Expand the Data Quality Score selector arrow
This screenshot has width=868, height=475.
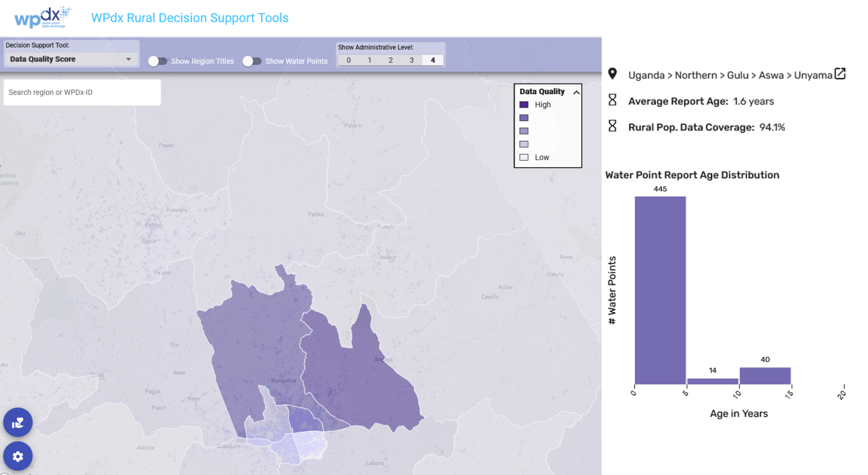(129, 59)
